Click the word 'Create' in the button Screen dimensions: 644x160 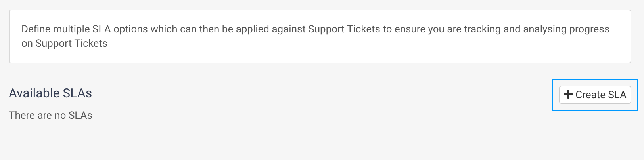coord(590,95)
